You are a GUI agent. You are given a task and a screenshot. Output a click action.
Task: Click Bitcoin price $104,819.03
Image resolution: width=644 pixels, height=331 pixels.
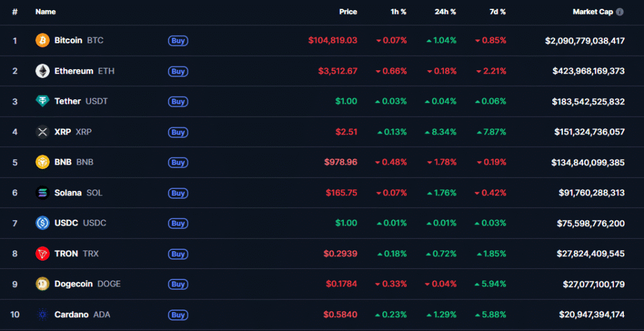point(333,41)
